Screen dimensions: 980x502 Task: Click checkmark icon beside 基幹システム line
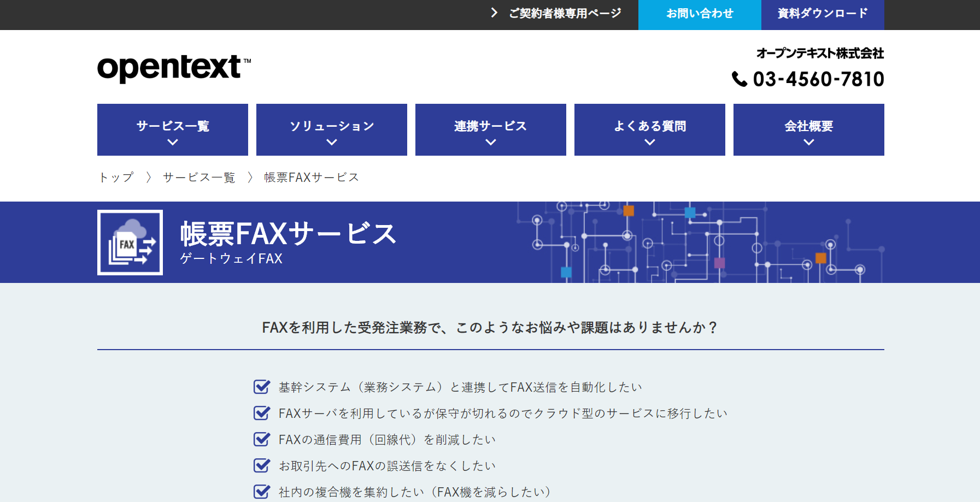coord(262,387)
